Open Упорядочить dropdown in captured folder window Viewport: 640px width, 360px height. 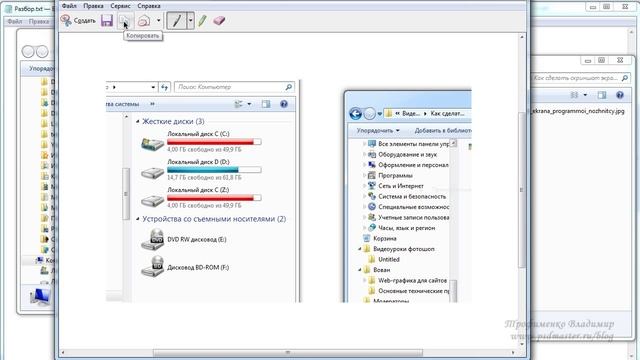(378, 131)
